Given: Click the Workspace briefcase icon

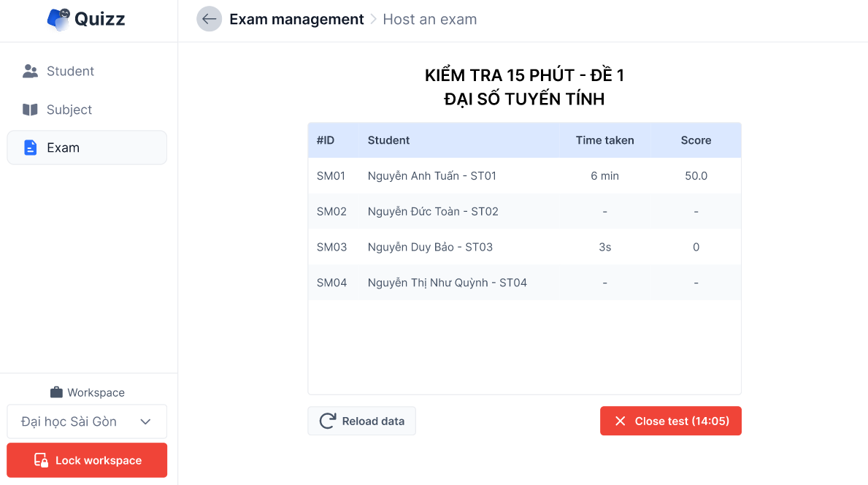Looking at the screenshot, I should pyautogui.click(x=56, y=392).
